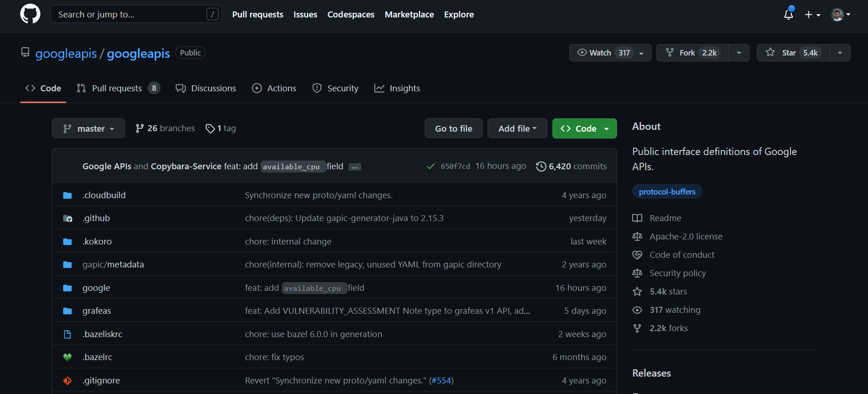
Task: Open the notifications bell
Action: (x=789, y=14)
